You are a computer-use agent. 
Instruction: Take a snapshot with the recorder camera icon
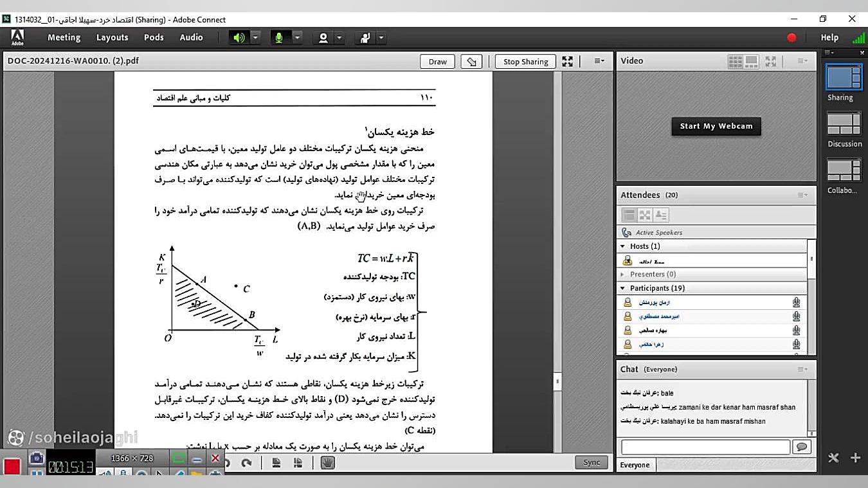tap(37, 457)
